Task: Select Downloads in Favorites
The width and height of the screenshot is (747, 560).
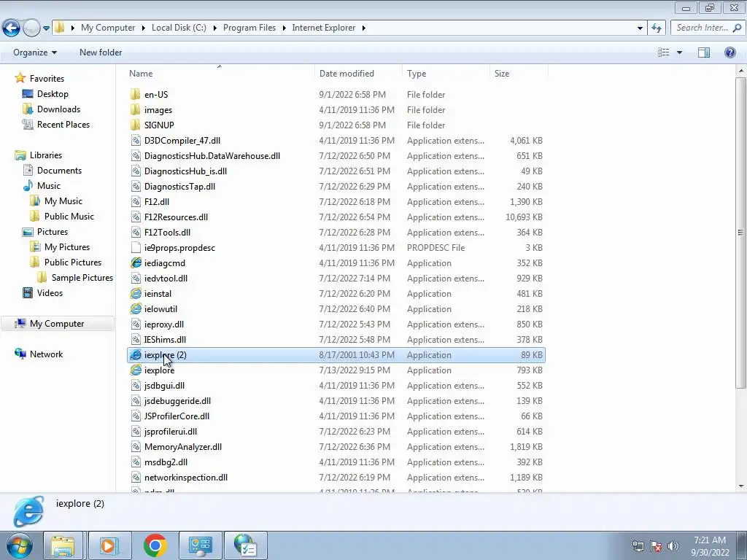Action: pyautogui.click(x=58, y=109)
